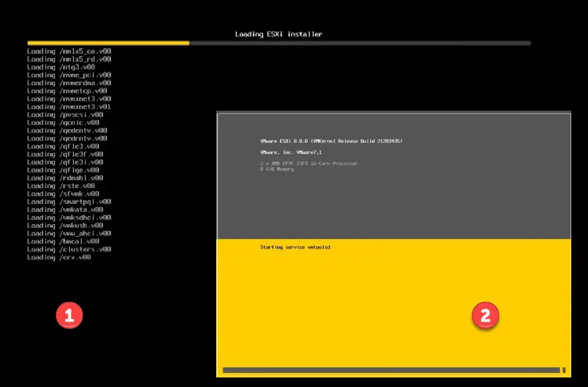The width and height of the screenshot is (588, 387).
Task: Click the "Loading /qflge.v00" line
Action: [x=63, y=170]
